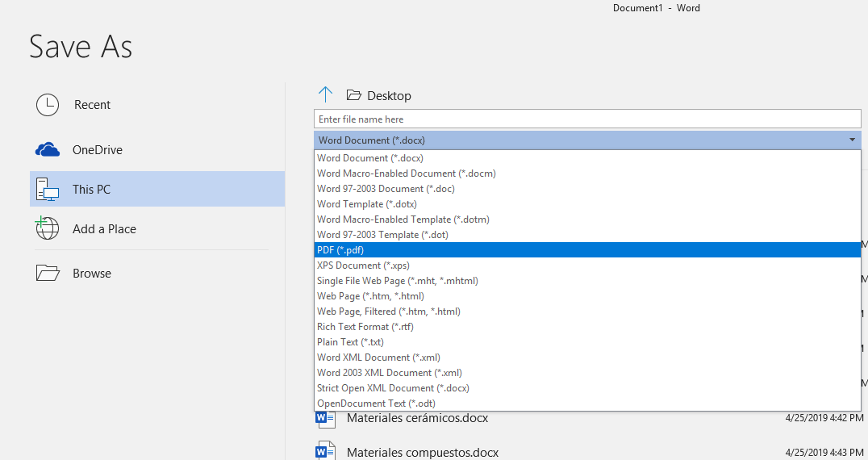The image size is (868, 460).
Task: Select Word Template (*.dotx) format
Action: coord(587,203)
